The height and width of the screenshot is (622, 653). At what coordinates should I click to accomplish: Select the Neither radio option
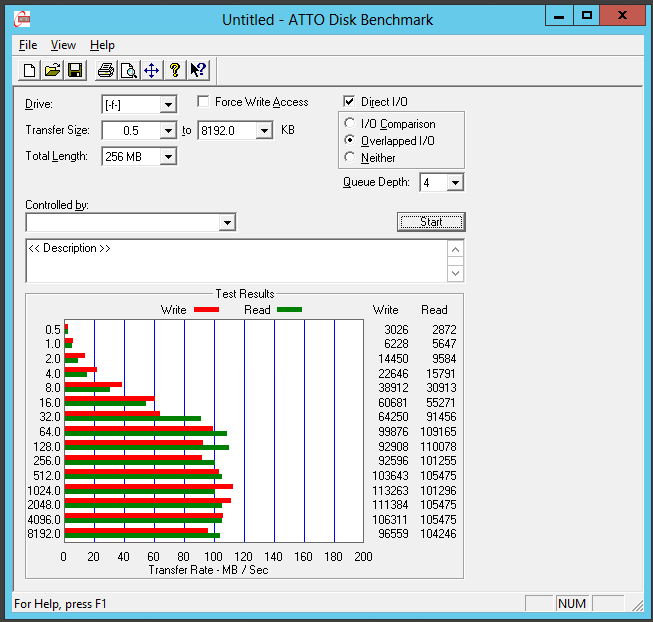[350, 157]
